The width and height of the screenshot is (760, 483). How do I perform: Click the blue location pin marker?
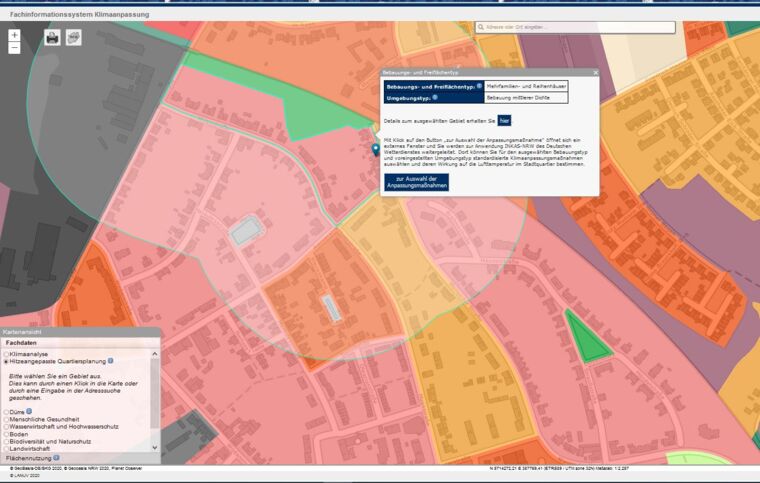pyautogui.click(x=375, y=150)
